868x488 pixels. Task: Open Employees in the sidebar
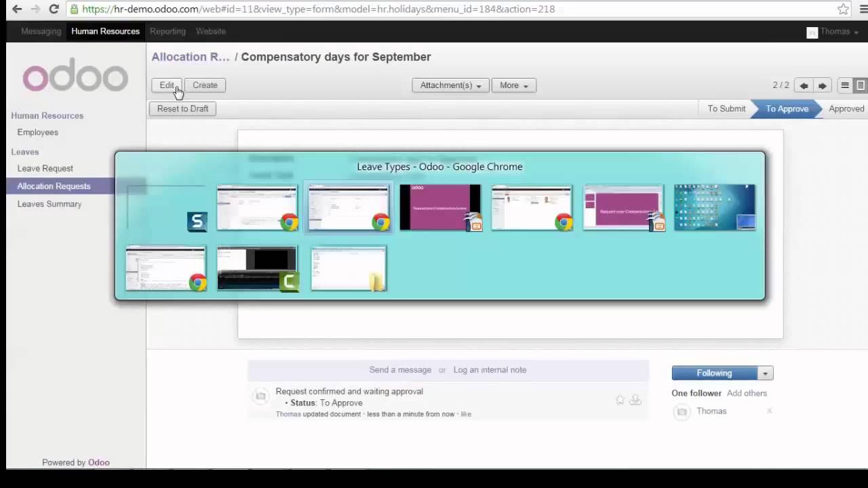click(38, 132)
